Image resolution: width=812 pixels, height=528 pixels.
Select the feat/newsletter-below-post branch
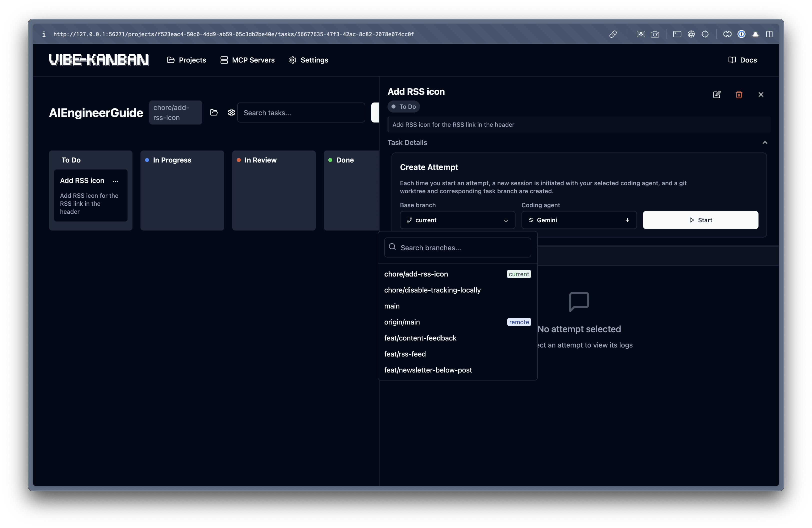[x=457, y=370]
